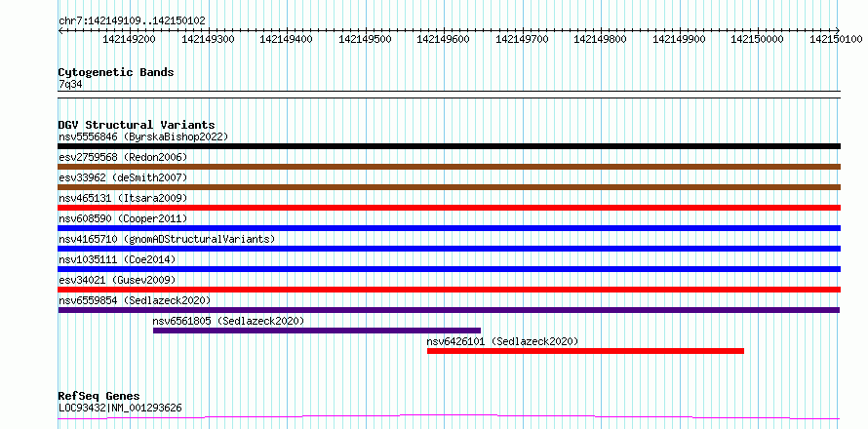Click the nsv465131 (Itsara2009) label

[123, 198]
